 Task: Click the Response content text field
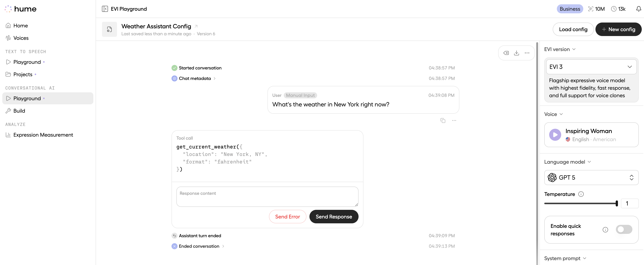[267, 197]
